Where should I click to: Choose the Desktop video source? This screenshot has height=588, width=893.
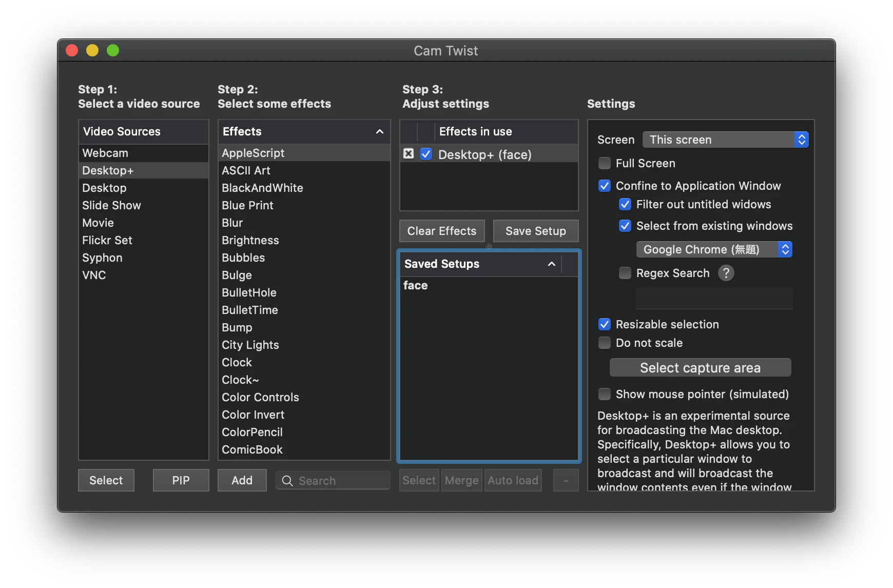click(144, 188)
